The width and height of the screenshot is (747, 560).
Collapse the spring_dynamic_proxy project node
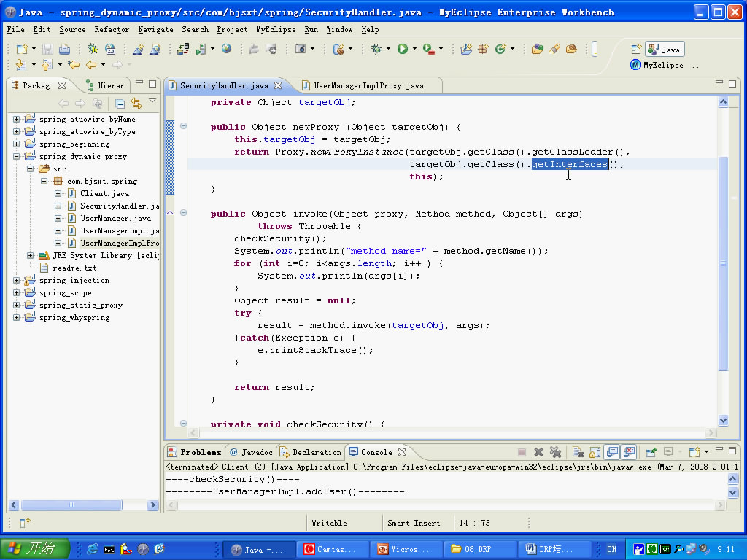click(x=16, y=157)
